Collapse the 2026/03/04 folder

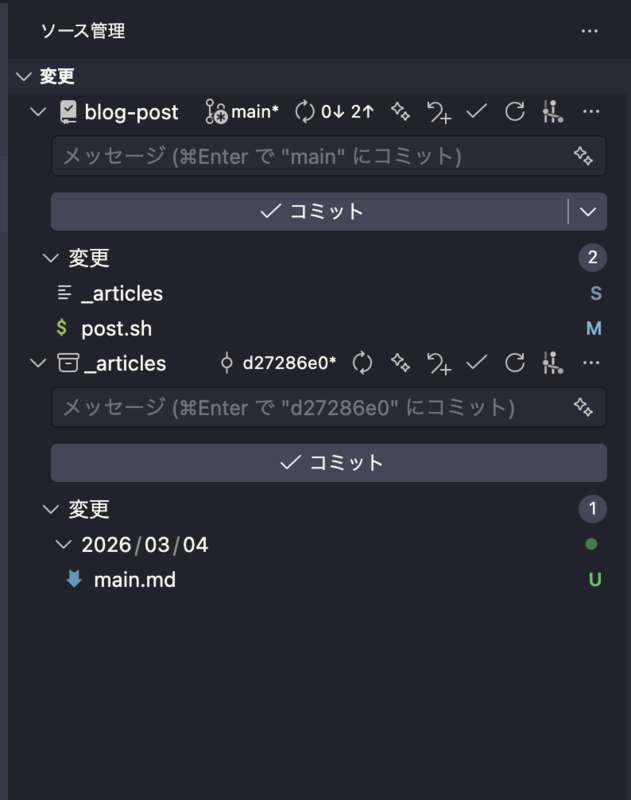click(63, 544)
